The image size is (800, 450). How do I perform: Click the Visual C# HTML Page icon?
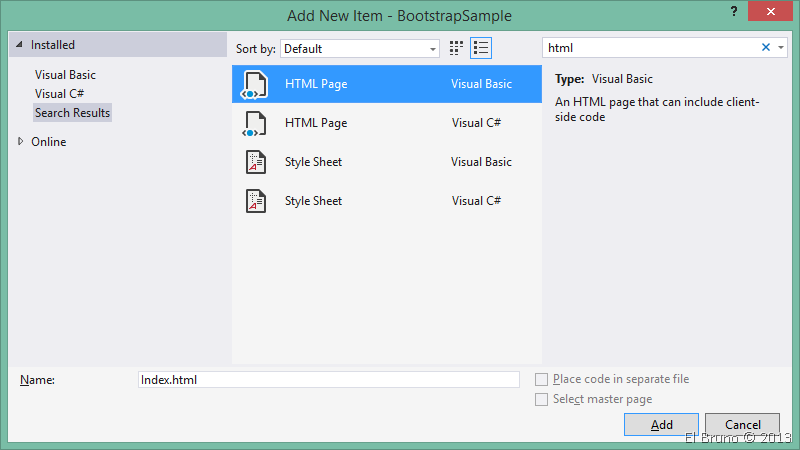pyautogui.click(x=253, y=124)
